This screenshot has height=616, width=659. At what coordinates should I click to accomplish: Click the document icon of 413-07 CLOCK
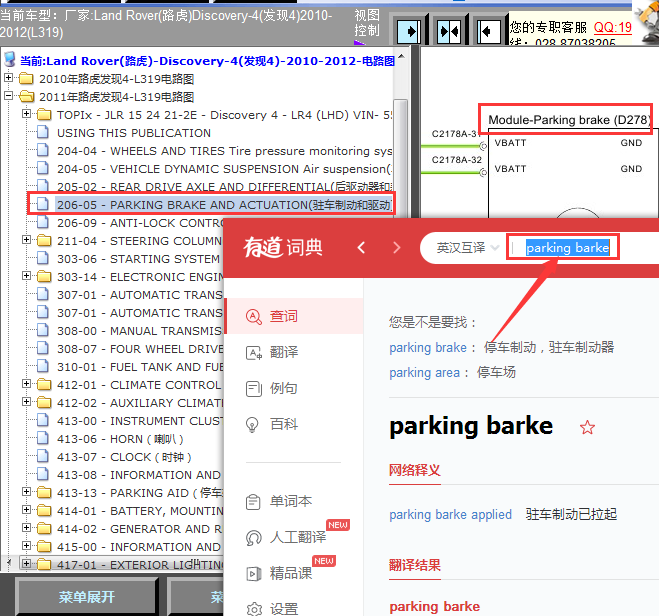(x=42, y=456)
